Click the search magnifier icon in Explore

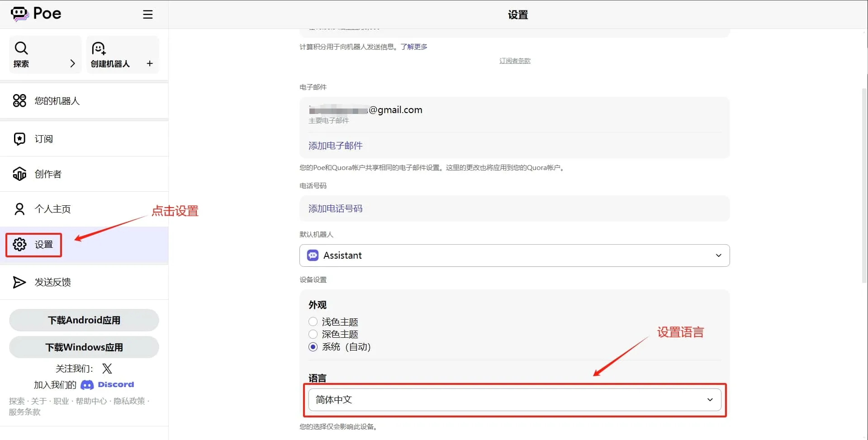[21, 48]
